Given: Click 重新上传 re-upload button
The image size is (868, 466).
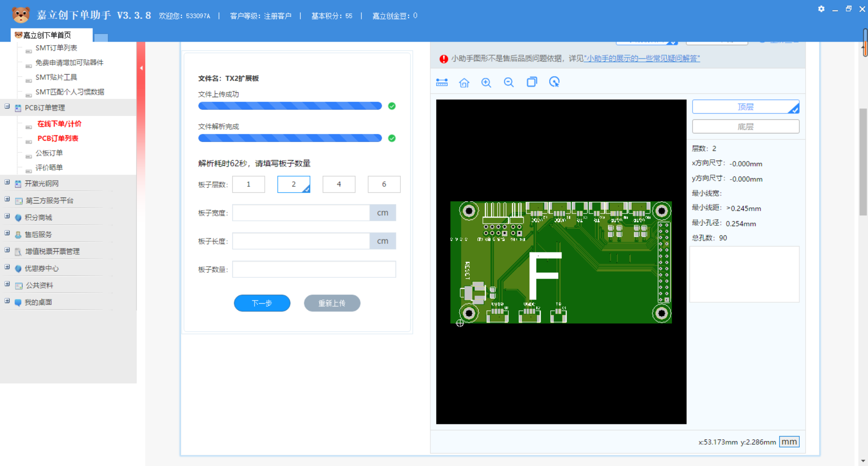Looking at the screenshot, I should point(332,303).
